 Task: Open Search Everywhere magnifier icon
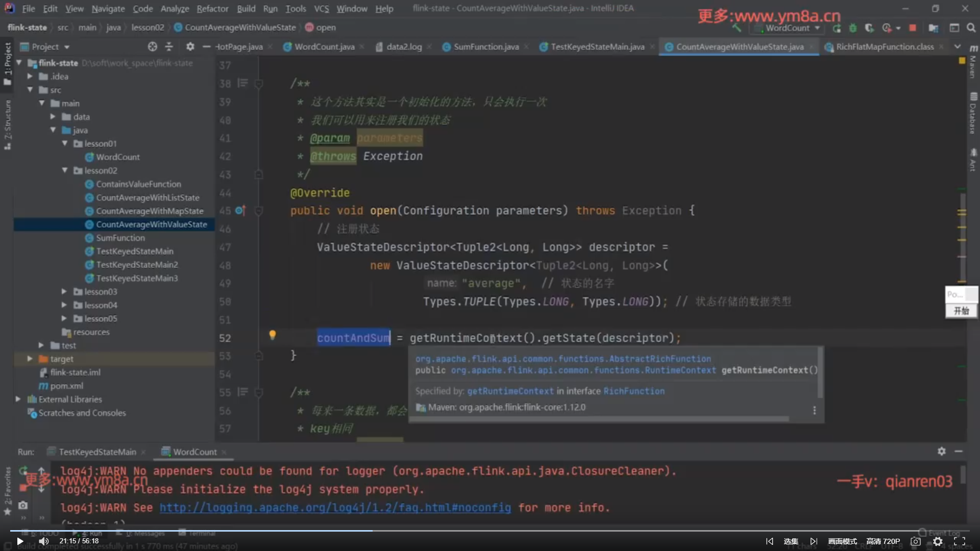tap(971, 28)
